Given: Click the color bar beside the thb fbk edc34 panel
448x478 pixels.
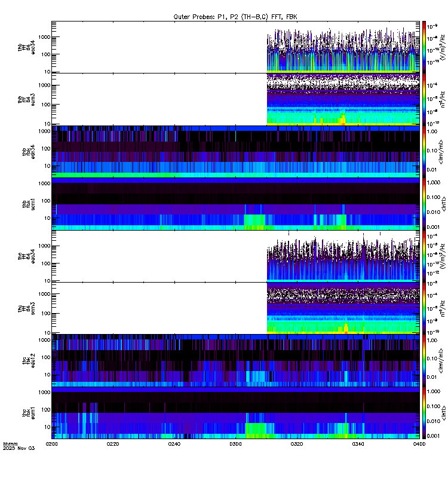Looking at the screenshot, I should point(424,152).
